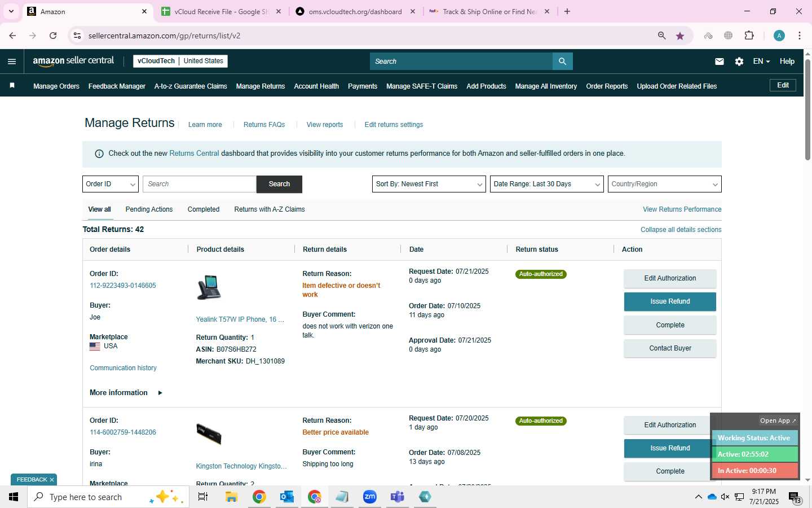Click the Windows Start button
This screenshot has width=812, height=508.
(14, 497)
